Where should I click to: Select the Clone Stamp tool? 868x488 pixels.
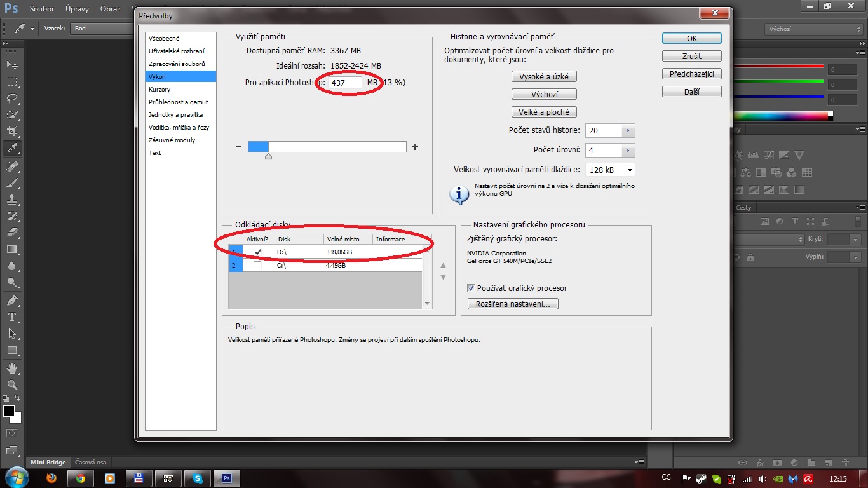point(12,199)
